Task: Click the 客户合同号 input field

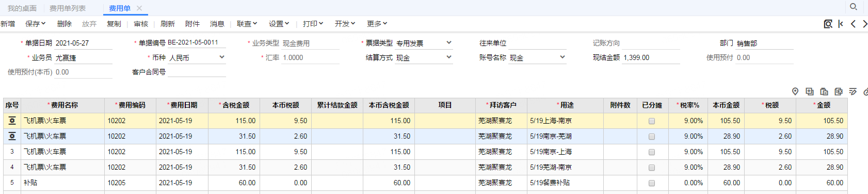Action: (197, 72)
